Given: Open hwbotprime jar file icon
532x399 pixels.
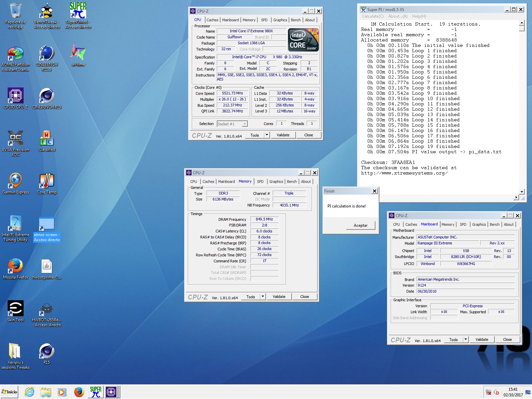Looking at the screenshot, I should pyautogui.click(x=47, y=268).
